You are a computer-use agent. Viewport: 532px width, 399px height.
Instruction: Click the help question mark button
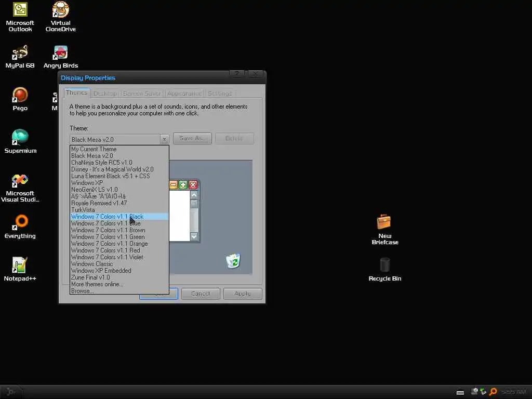point(237,74)
